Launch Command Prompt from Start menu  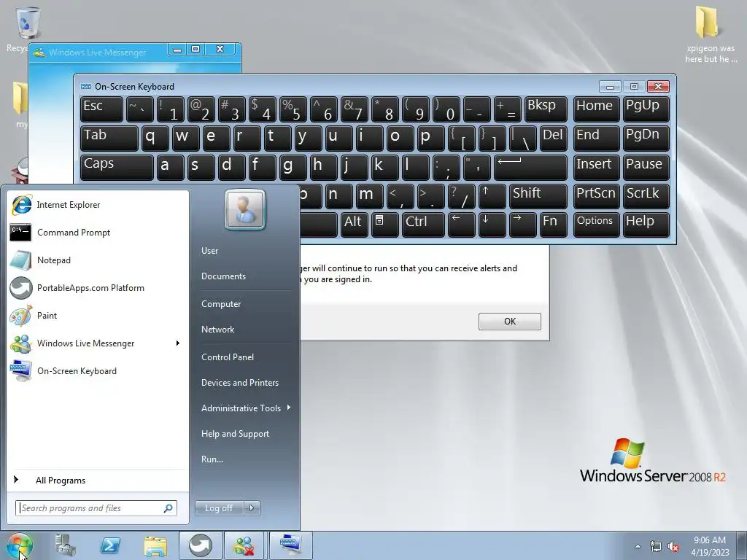[98, 233]
